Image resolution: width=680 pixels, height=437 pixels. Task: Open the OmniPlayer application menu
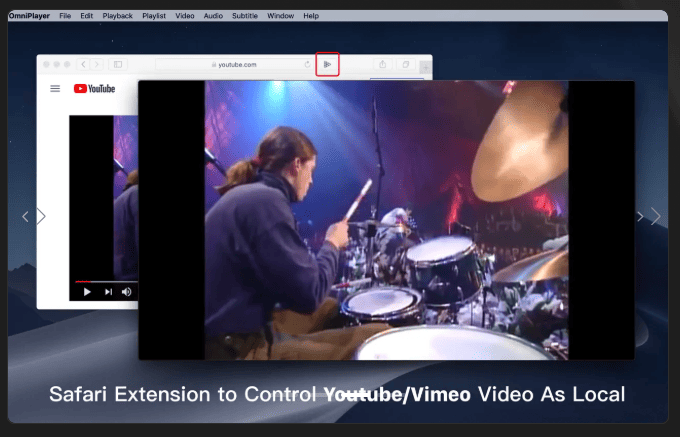pos(29,16)
